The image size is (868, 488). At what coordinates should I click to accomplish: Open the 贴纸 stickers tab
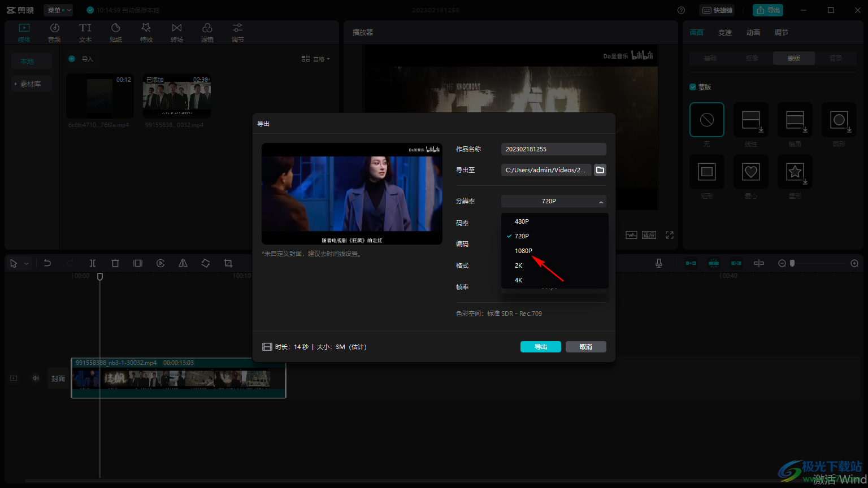(x=116, y=33)
